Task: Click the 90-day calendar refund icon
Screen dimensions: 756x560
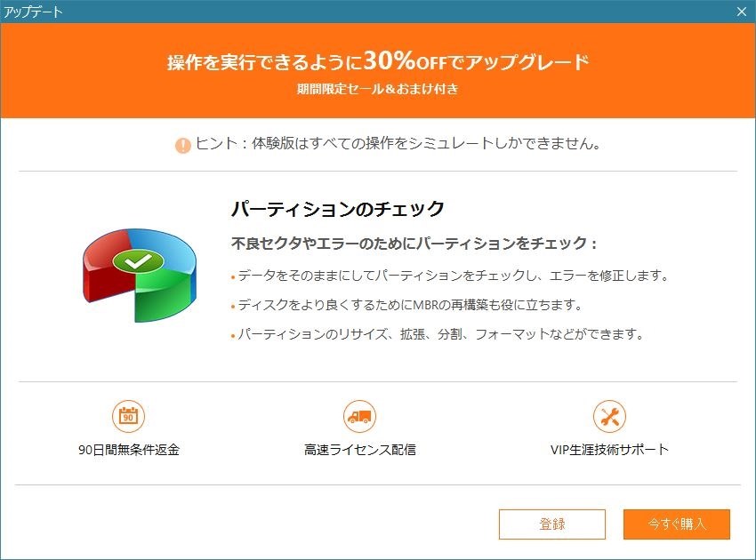Action: point(128,416)
